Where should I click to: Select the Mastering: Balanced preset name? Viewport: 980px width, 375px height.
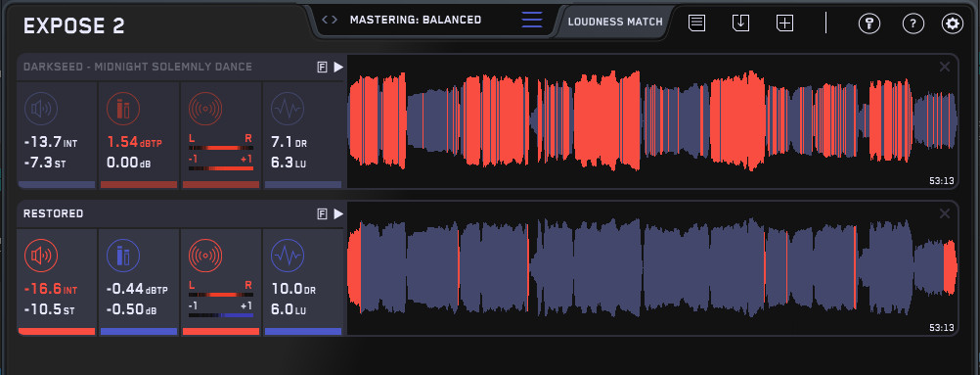(416, 20)
